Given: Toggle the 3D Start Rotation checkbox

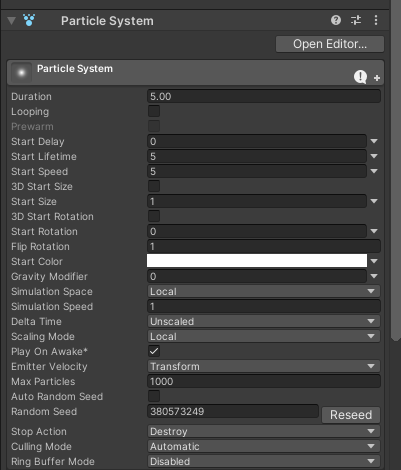Looking at the screenshot, I should (154, 216).
